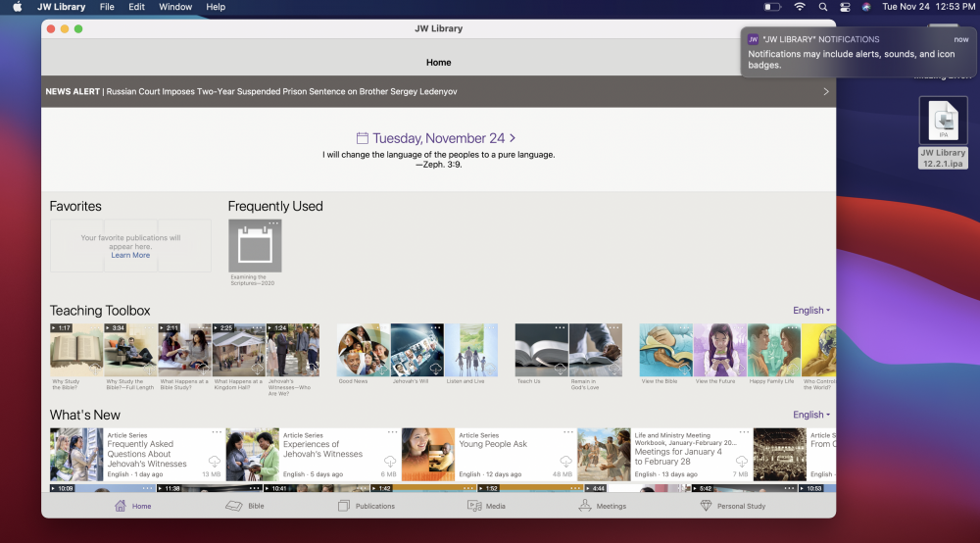
Task: Open Control Center icon in menu bar
Action: [x=845, y=7]
